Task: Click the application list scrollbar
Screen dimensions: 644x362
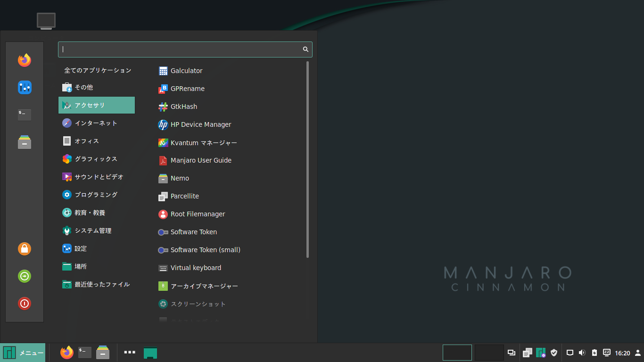Action: pos(308,159)
